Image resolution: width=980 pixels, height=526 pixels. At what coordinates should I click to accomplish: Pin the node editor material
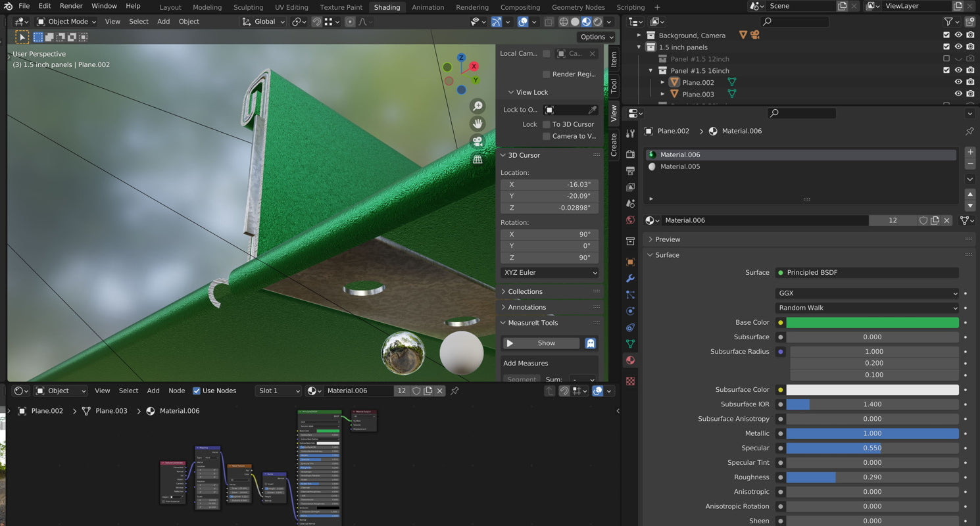(x=454, y=391)
